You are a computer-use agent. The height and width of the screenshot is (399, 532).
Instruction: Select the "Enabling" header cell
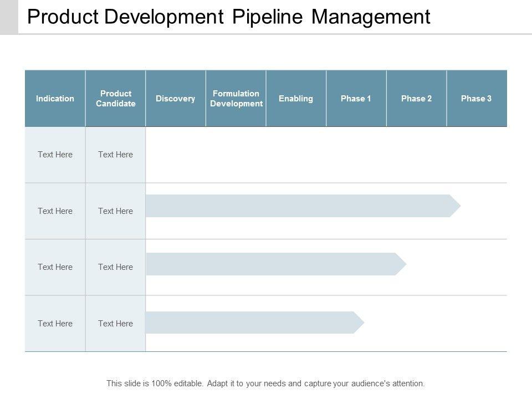tap(296, 99)
